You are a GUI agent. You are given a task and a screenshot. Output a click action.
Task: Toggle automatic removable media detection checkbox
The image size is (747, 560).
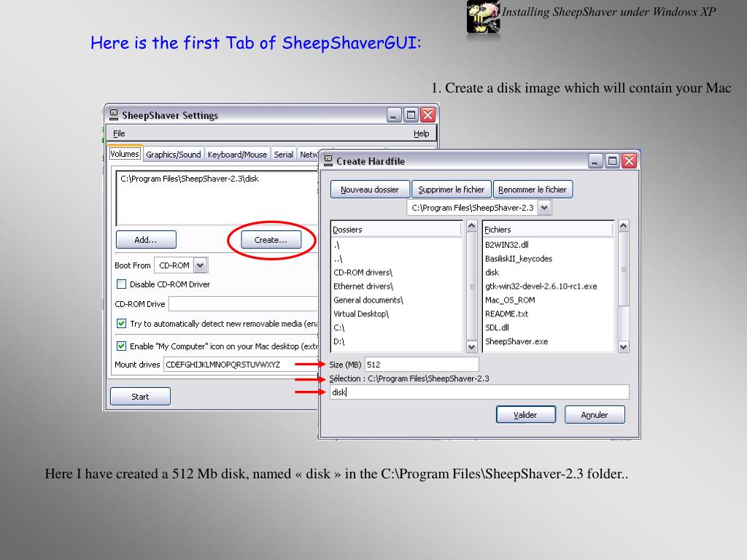tap(122, 324)
